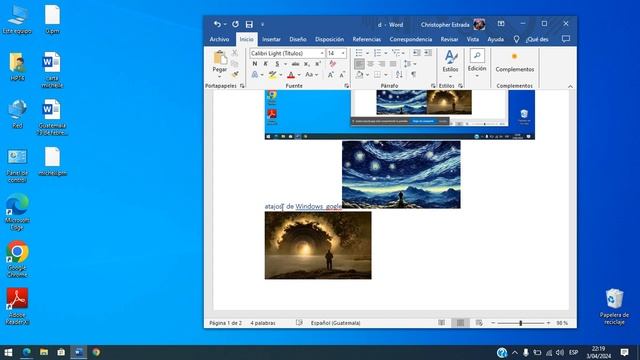
Task: Toggle italic with the K button
Action: (x=266, y=64)
